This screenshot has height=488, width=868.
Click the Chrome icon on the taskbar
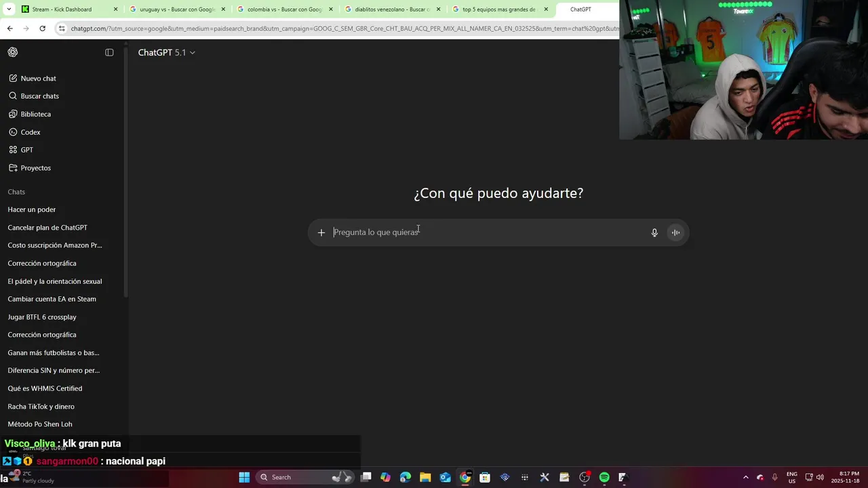[x=465, y=477]
